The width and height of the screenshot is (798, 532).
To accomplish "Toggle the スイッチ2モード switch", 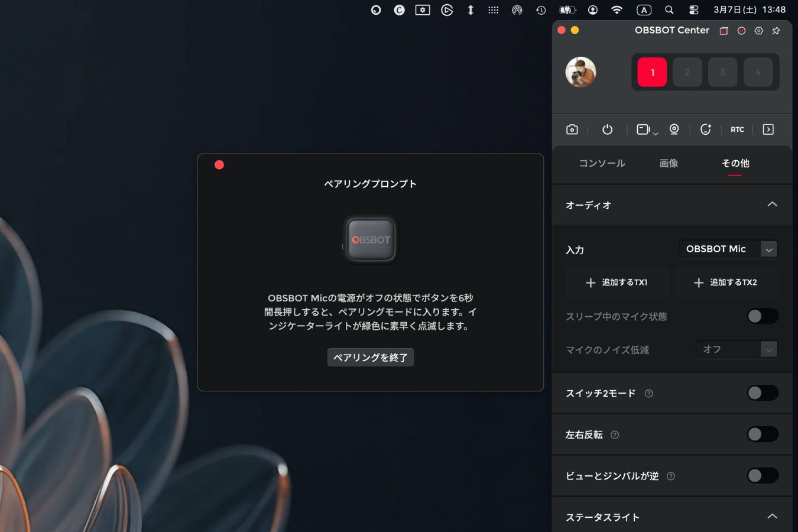I will click(x=762, y=393).
